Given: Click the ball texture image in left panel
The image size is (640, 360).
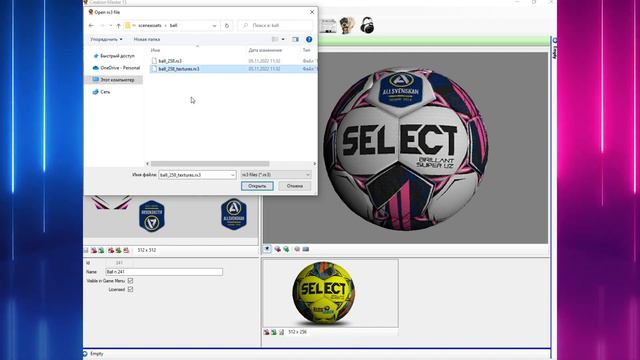Looking at the screenshot, I should 171,216.
